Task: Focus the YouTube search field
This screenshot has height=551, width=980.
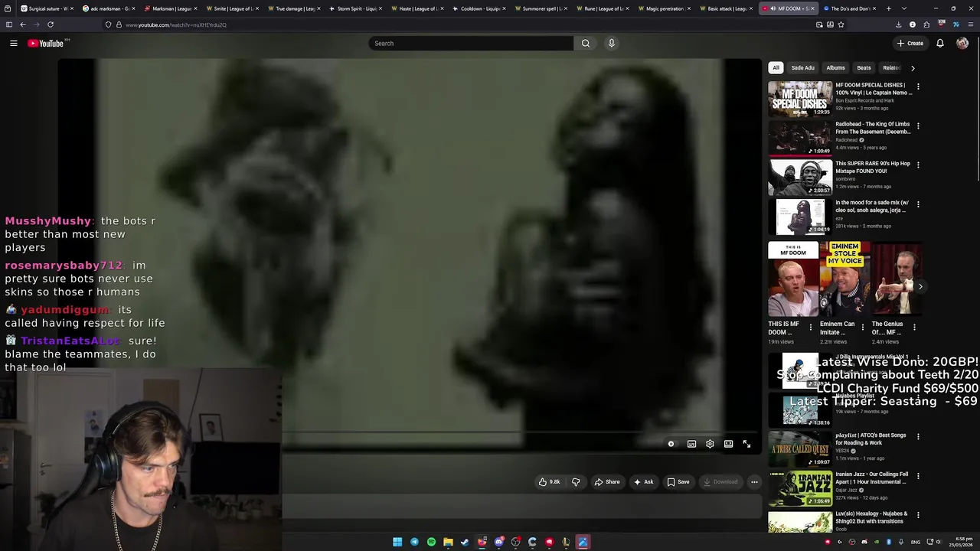Action: tap(471, 44)
